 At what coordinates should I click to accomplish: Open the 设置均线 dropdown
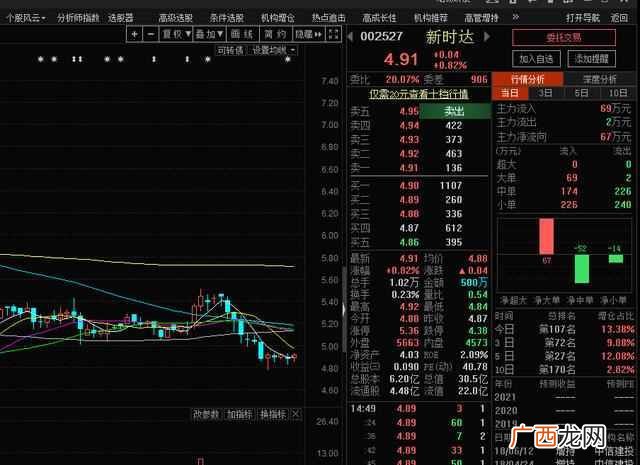click(x=273, y=51)
